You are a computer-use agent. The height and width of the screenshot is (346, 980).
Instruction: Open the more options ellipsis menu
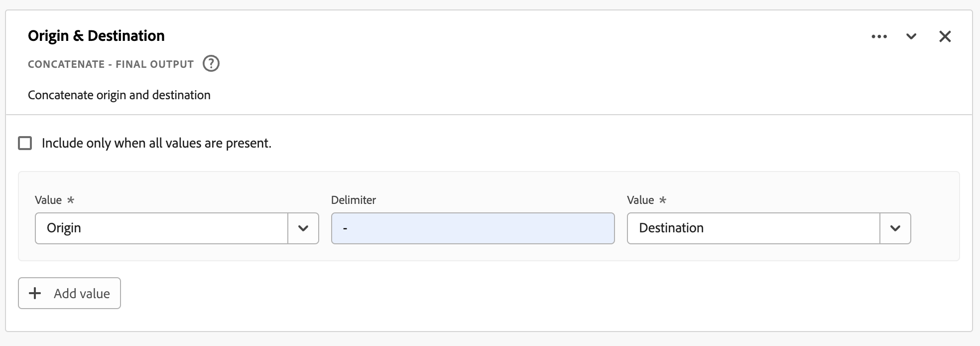pos(879,36)
